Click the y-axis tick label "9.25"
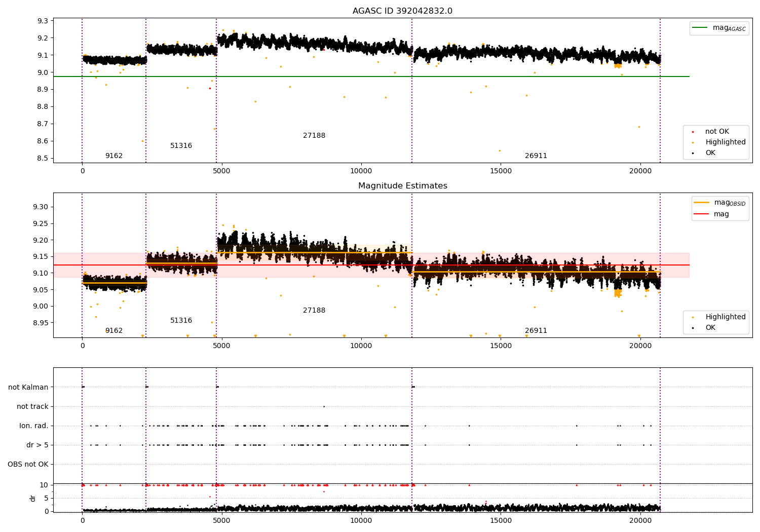The image size is (760, 532). (41, 224)
